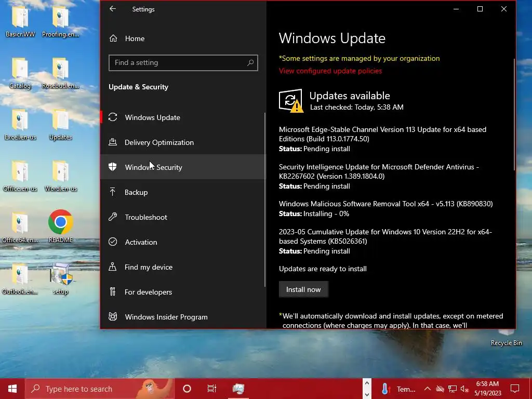
Task: Click the organization-managed settings notice
Action: (x=360, y=58)
